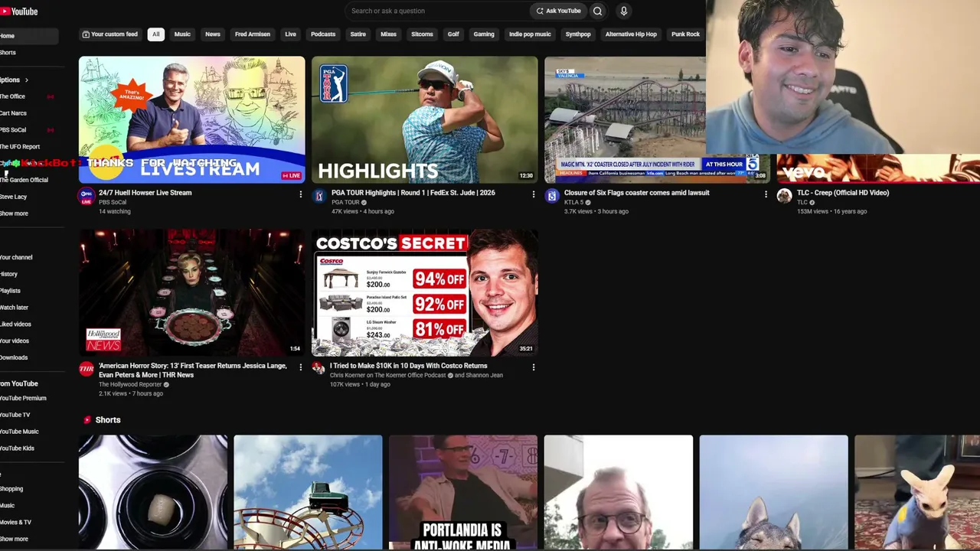The height and width of the screenshot is (551, 980).
Task: Play the American Horror Story teaser thumbnail
Action: coord(191,292)
